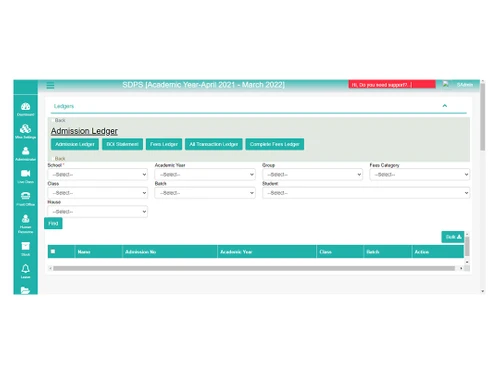Click the user avatar image beside SAdmin

click(445, 84)
